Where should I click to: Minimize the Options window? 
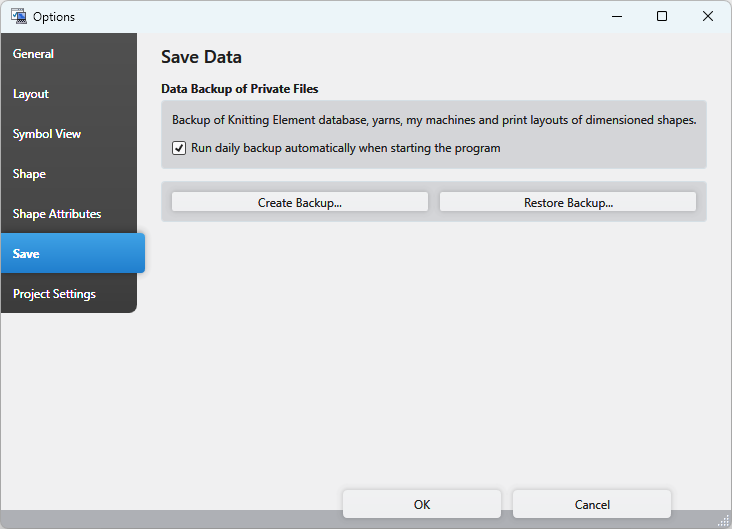click(616, 16)
